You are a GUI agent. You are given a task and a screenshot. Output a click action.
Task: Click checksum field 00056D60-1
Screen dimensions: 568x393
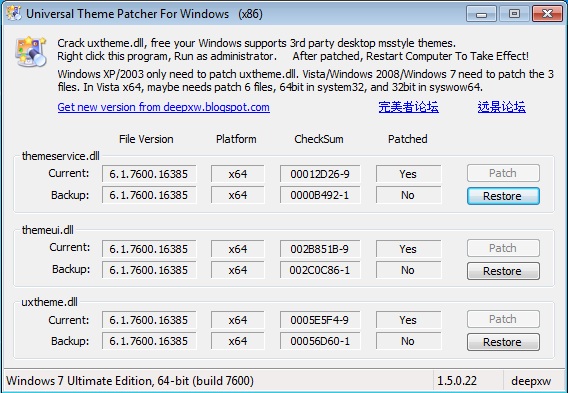point(320,341)
